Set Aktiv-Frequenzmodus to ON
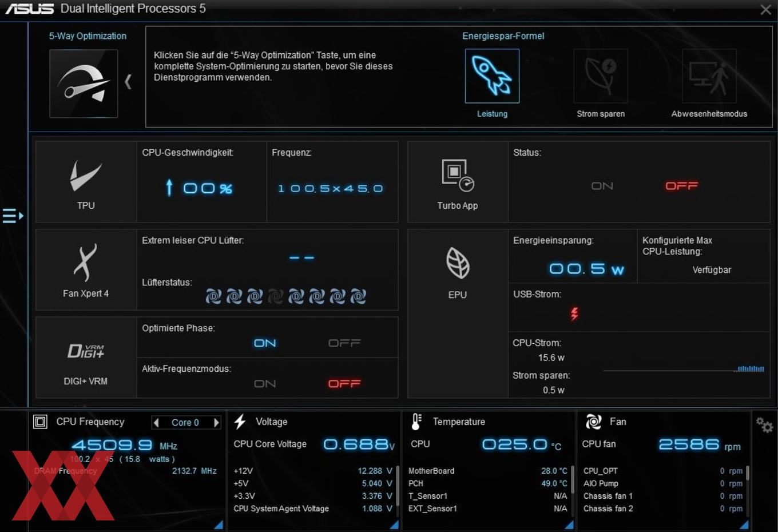The height and width of the screenshot is (532, 778). [265, 383]
